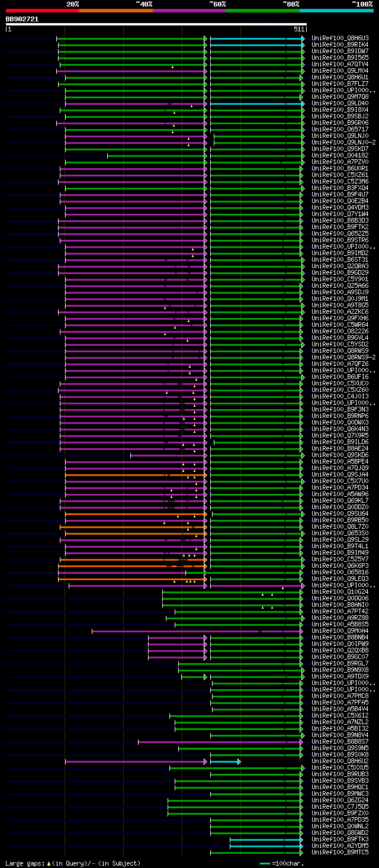Viewport: 379px width, 868px height.
Task: Click the cyan ~100% legend segment
Action: [336, 11]
